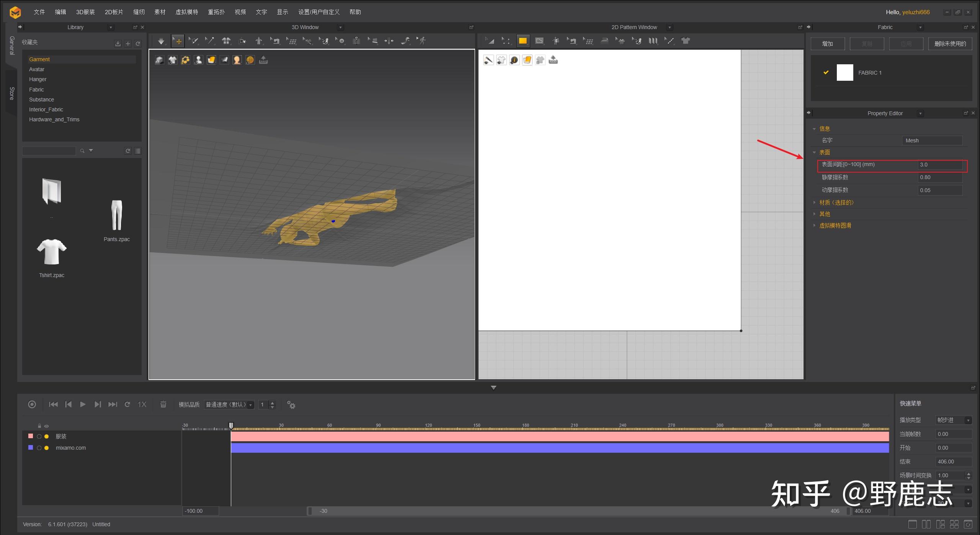Screen dimensions: 980x535
Task: Open simulation settings gears icon
Action: point(291,405)
